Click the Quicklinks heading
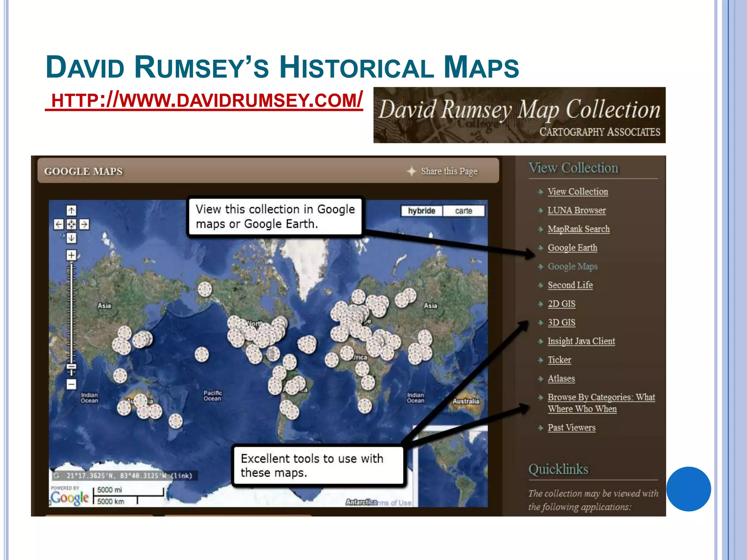This screenshot has width=747, height=560. click(558, 469)
